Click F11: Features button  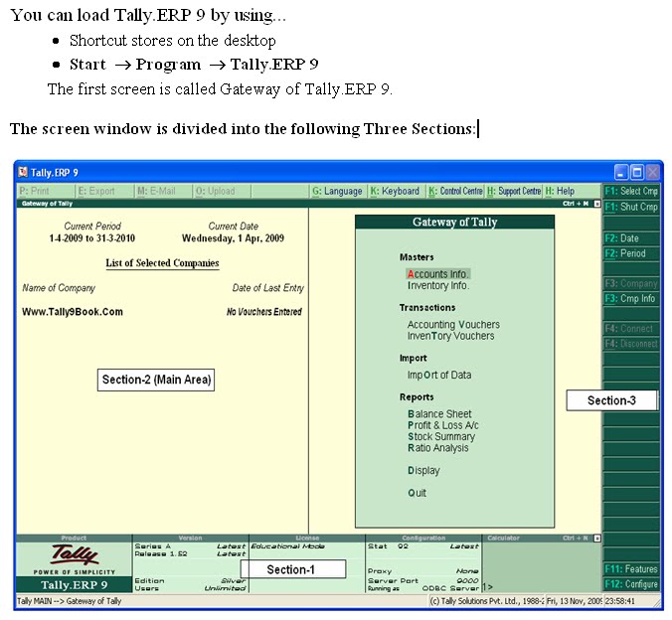point(631,569)
